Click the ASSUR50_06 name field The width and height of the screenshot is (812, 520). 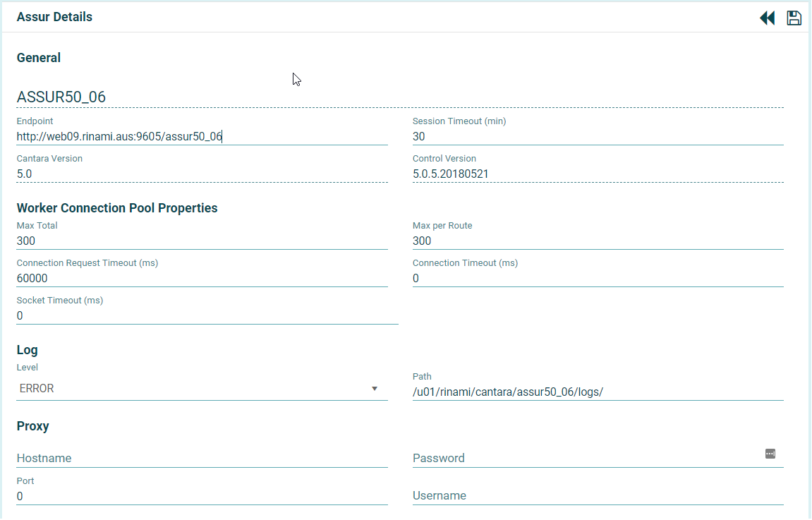tap(399, 97)
